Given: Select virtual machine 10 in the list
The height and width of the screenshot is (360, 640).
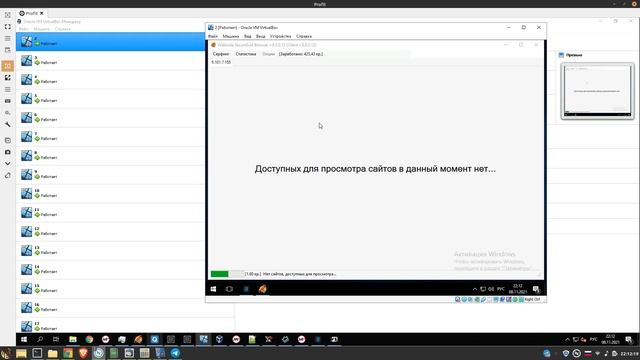Looking at the screenshot, I should point(111,193).
